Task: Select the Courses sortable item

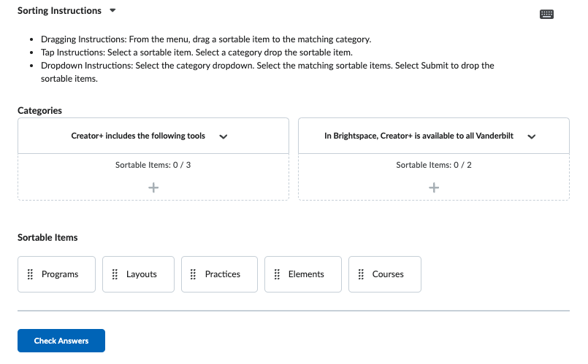Action: pyautogui.click(x=388, y=274)
